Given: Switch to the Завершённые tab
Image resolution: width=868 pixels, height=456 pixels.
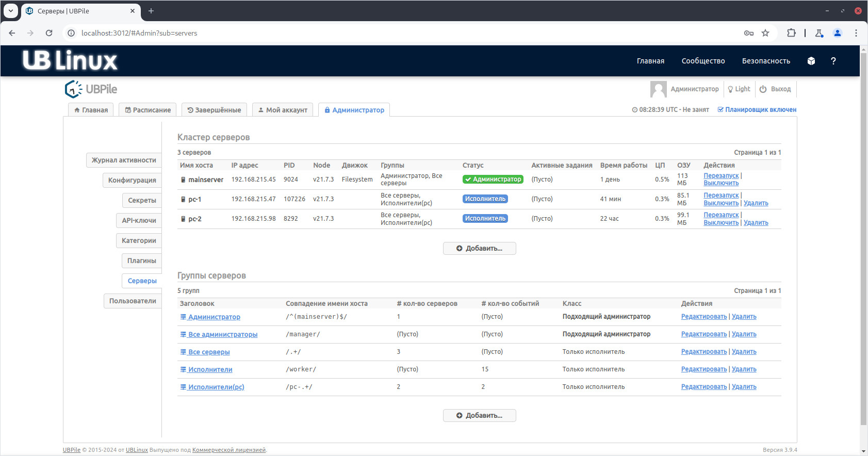Looking at the screenshot, I should coord(214,110).
